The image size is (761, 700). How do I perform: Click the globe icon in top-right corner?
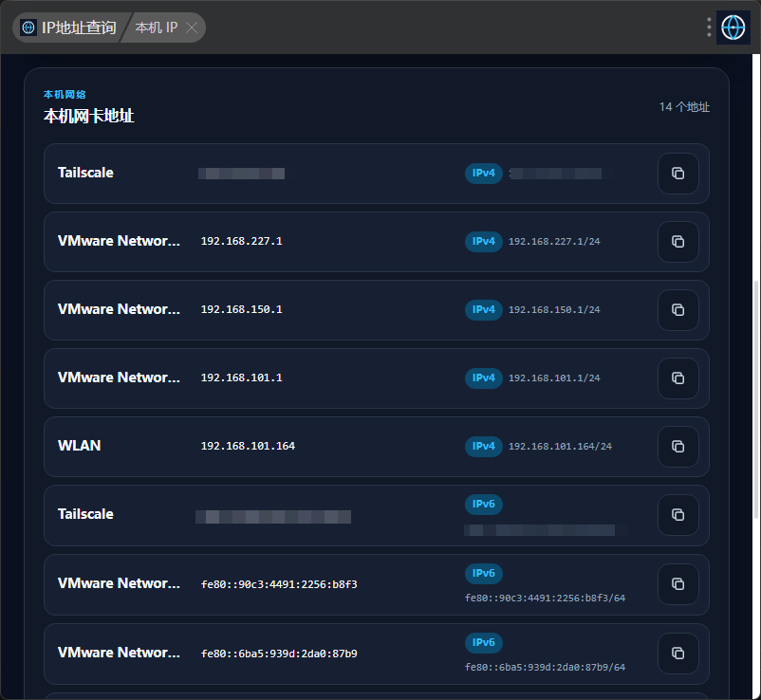[x=733, y=28]
